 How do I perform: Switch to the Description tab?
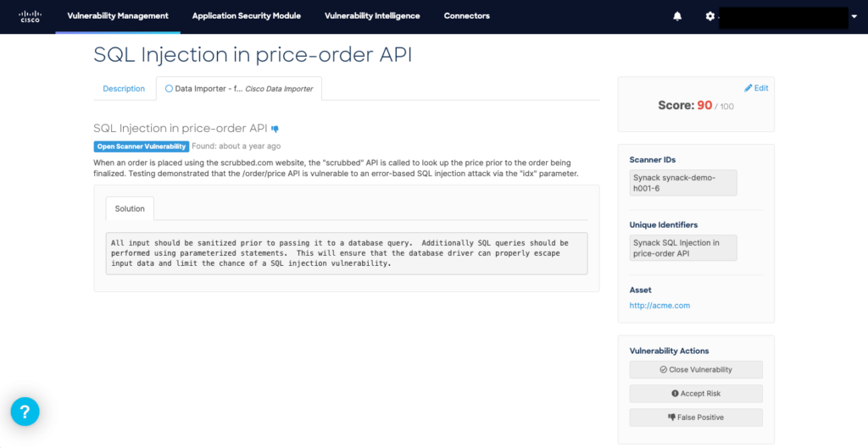124,89
